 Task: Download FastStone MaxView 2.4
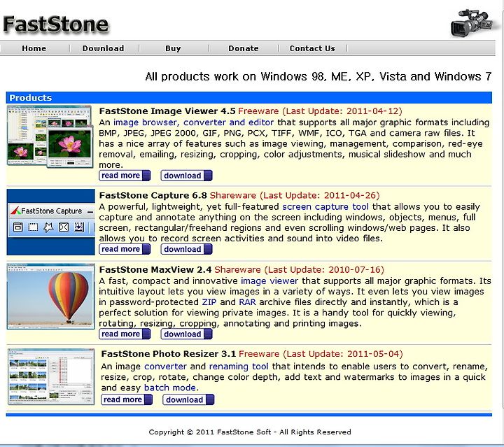[x=186, y=334]
